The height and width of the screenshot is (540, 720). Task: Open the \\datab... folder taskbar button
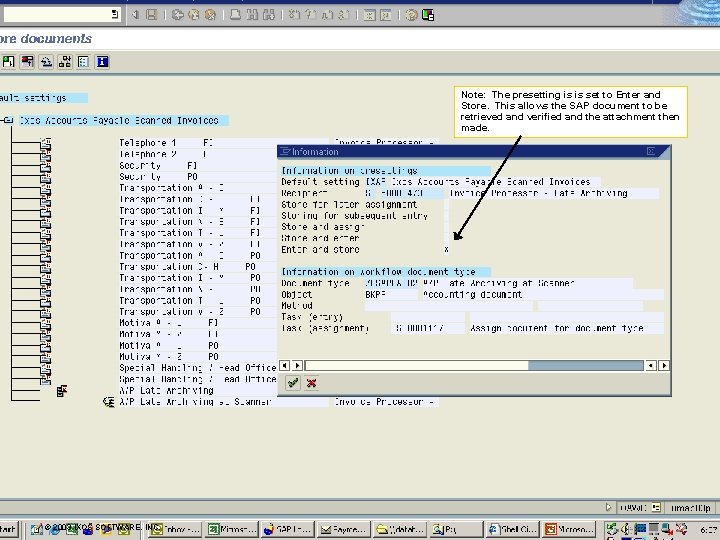[399, 529]
